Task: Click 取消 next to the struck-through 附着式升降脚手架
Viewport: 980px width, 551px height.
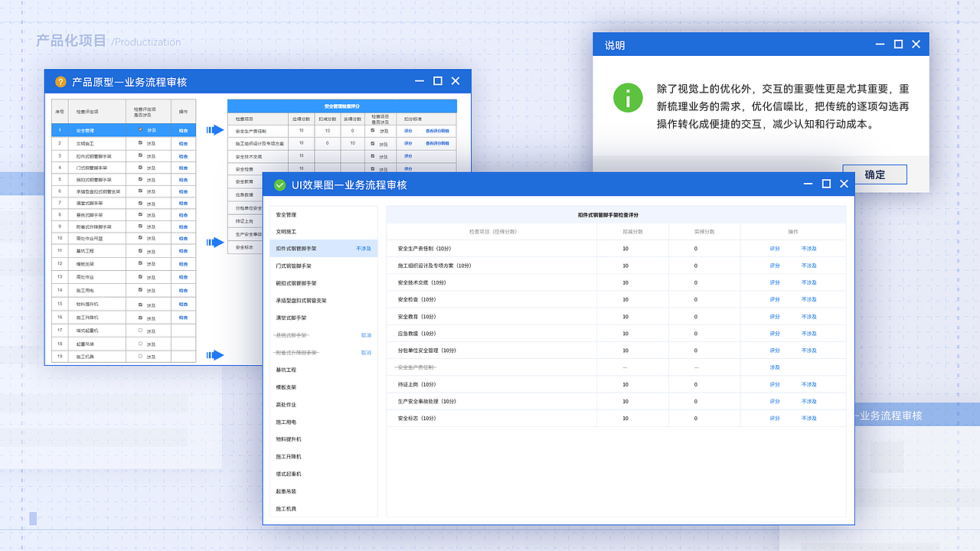Action: coord(366,353)
